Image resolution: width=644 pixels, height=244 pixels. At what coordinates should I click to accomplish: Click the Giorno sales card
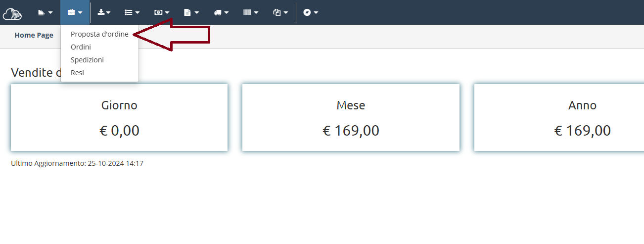coord(119,117)
